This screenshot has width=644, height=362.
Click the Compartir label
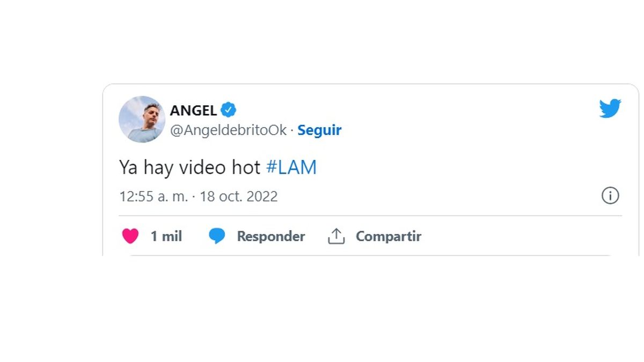[389, 237]
